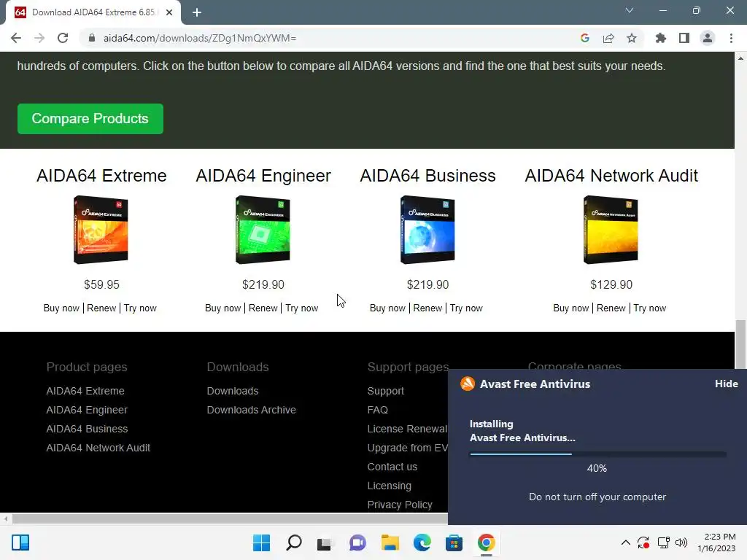This screenshot has height=560, width=747.
Task: Buy now AIDA64 Business
Action: (388, 308)
